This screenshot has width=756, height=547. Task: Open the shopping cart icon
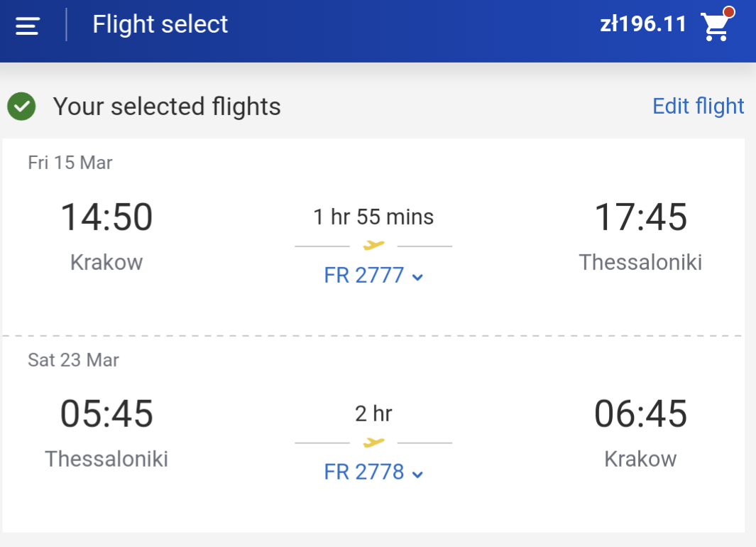point(716,26)
